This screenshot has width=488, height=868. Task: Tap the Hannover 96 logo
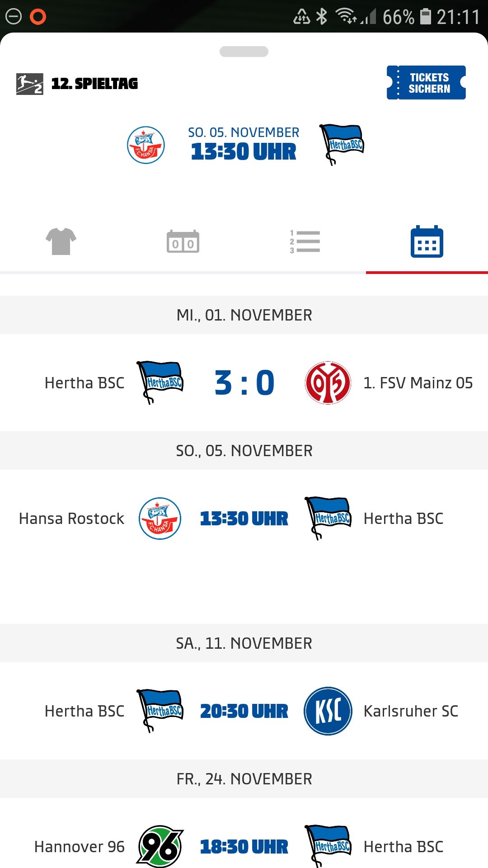[160, 846]
